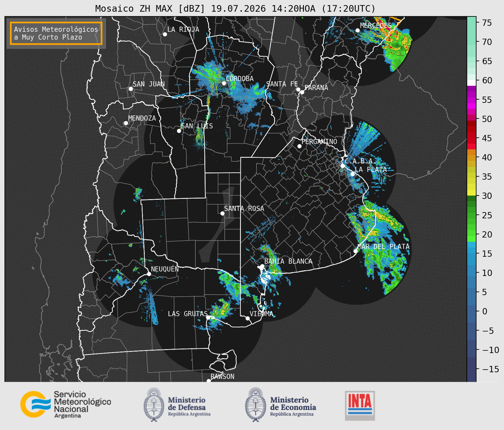Click the 45 dBZ red color band
Screen dimensions: 504x430
(471, 139)
